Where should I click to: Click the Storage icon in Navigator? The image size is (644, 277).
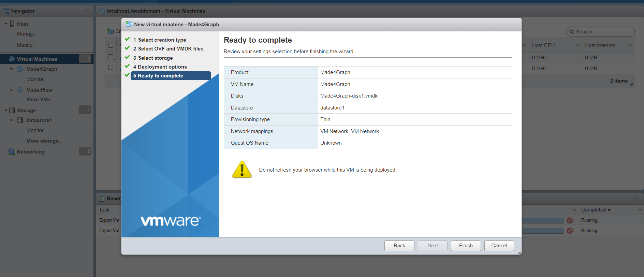click(12, 111)
